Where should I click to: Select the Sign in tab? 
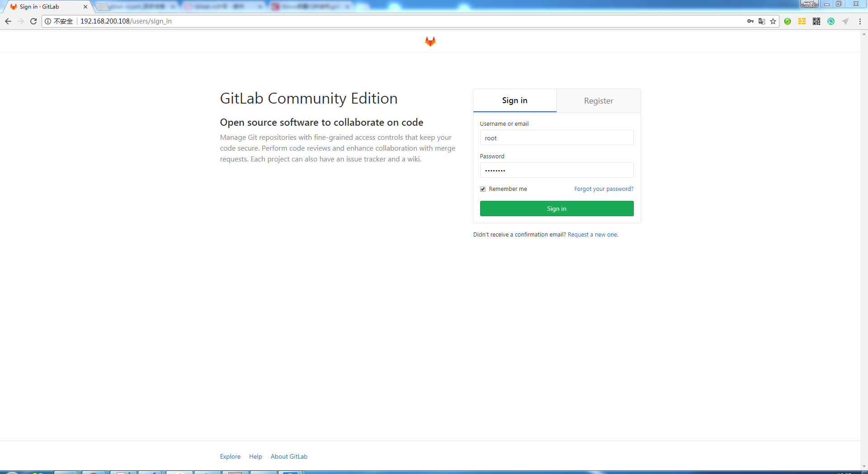click(514, 100)
